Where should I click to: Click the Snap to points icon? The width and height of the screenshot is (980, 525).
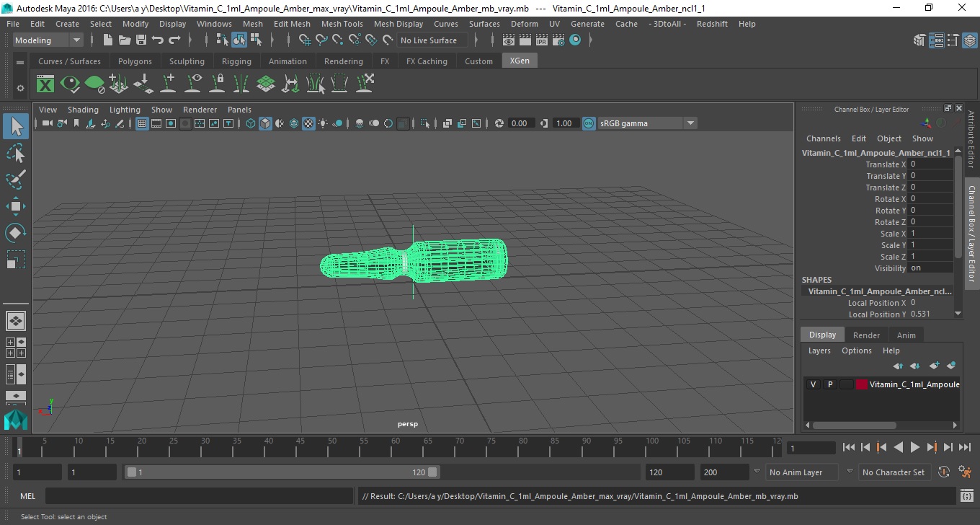[x=337, y=40]
